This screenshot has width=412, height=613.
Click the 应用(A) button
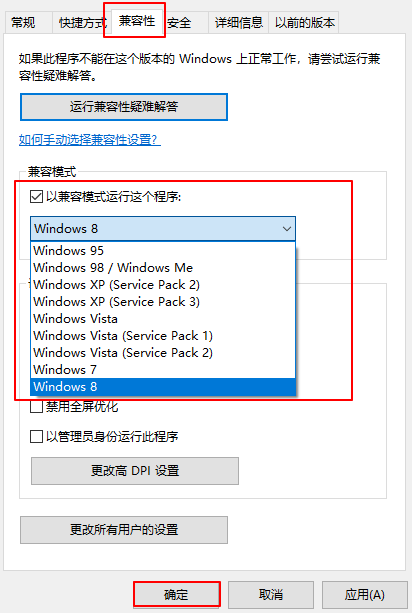364,595
